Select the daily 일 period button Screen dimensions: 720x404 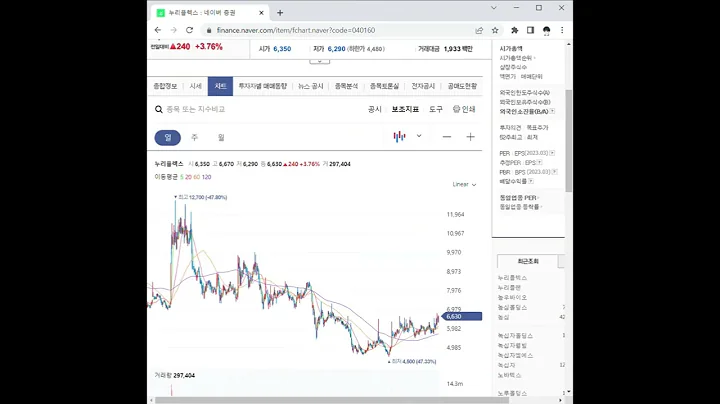[x=168, y=138]
